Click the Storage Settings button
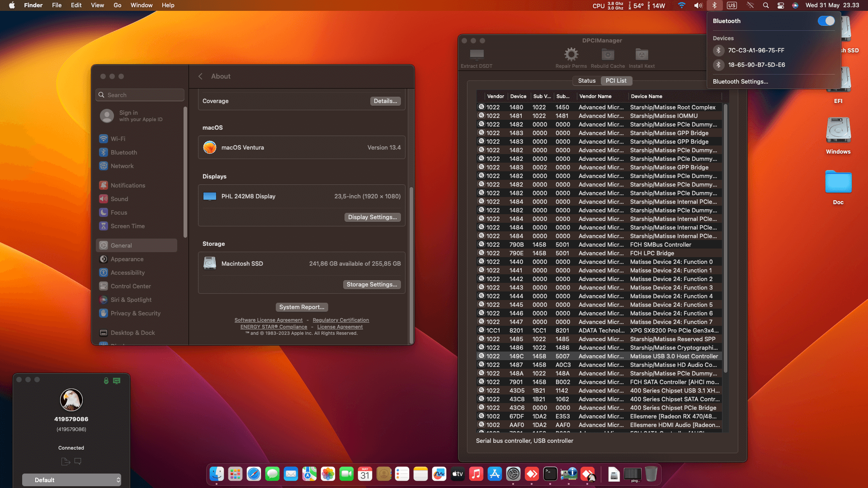Image resolution: width=868 pixels, height=488 pixels. point(372,284)
